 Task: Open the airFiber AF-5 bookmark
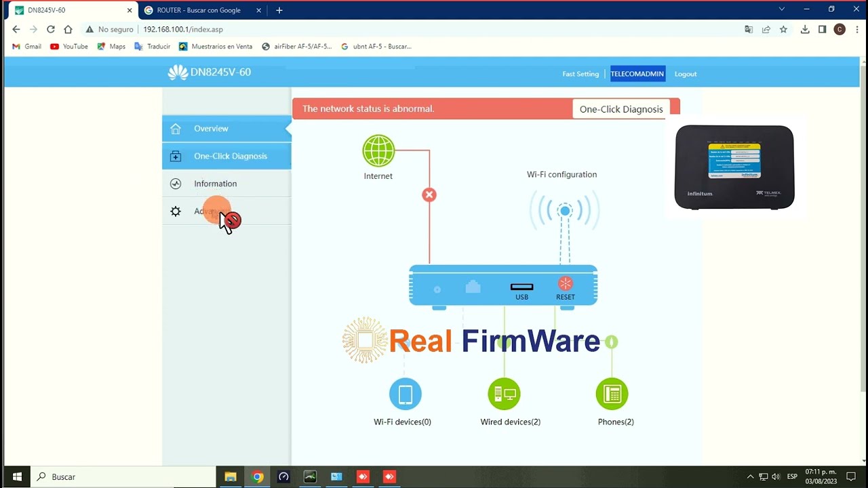[297, 47]
